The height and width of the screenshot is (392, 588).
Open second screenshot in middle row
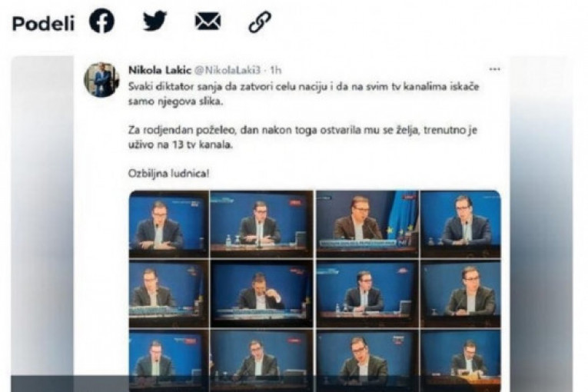tap(262, 294)
